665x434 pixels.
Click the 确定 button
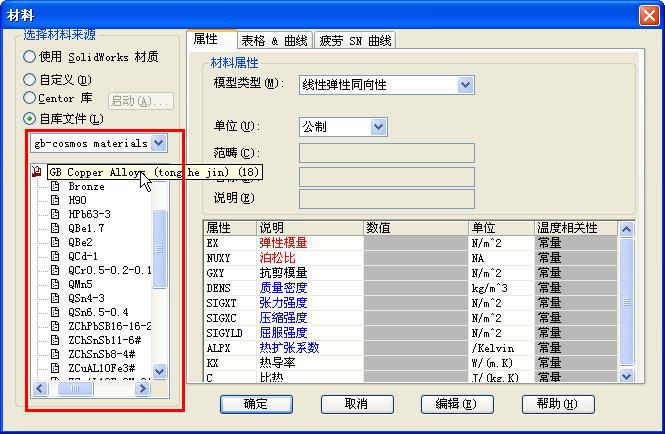tap(256, 404)
